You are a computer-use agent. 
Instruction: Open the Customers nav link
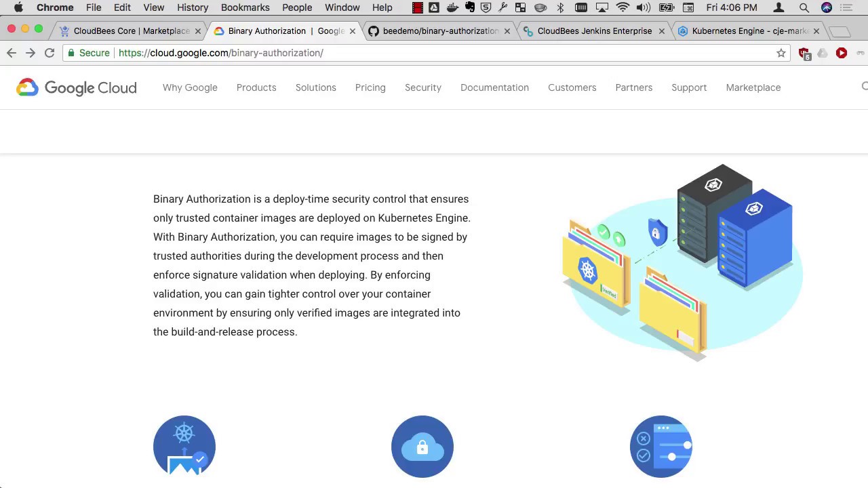[x=572, y=87]
